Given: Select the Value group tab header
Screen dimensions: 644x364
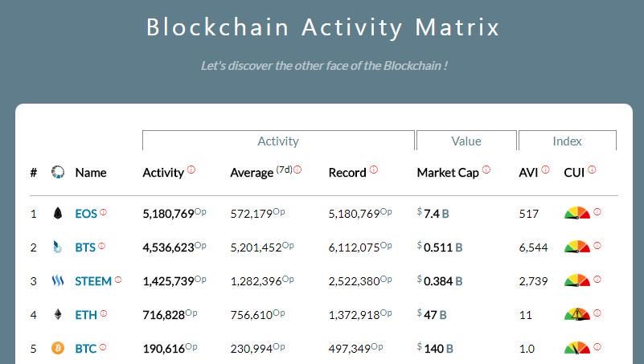Looking at the screenshot, I should [466, 141].
